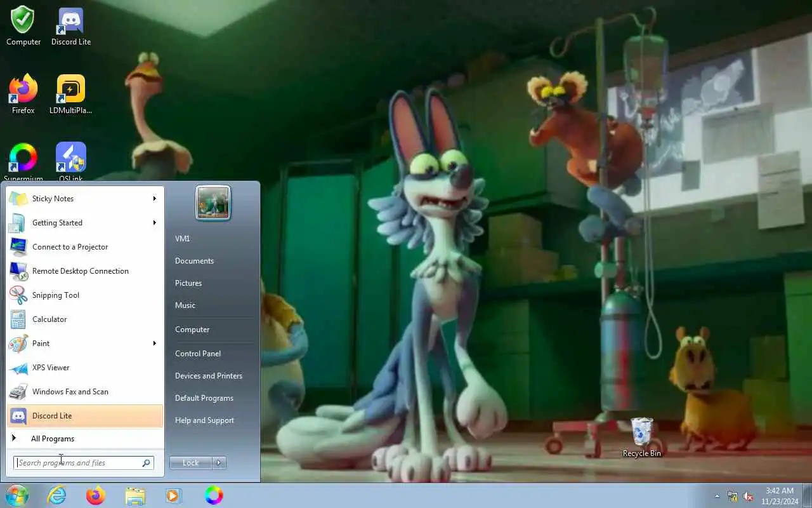Open the Computer desktop shortcut
The height and width of the screenshot is (508, 812).
(23, 27)
